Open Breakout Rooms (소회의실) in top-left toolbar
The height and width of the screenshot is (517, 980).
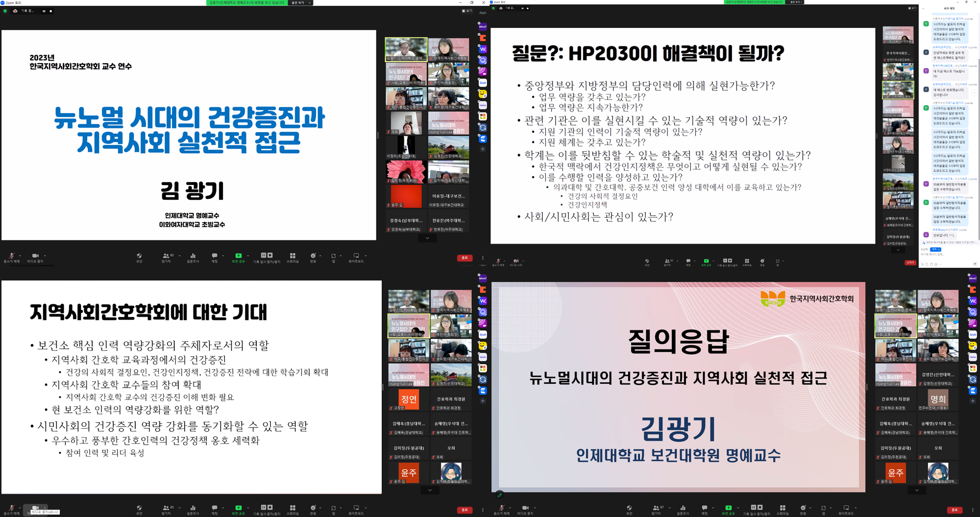tap(293, 256)
